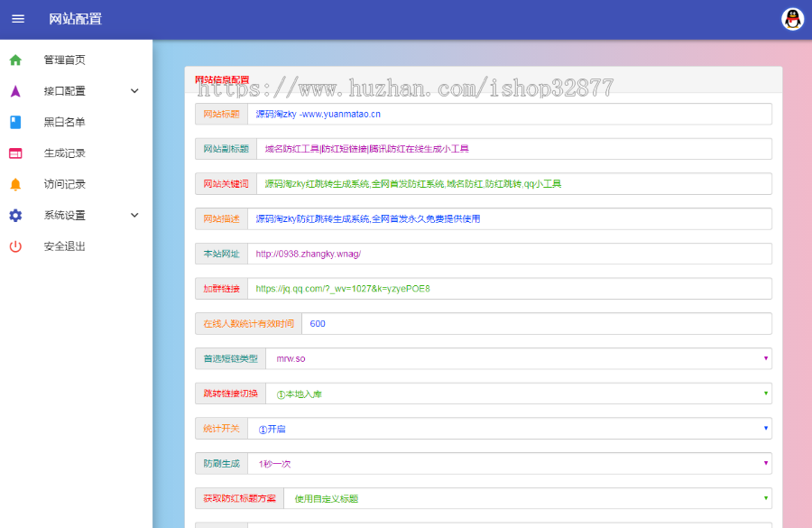Open 黑白名单 menu item
This screenshot has height=528, width=812.
pos(76,122)
